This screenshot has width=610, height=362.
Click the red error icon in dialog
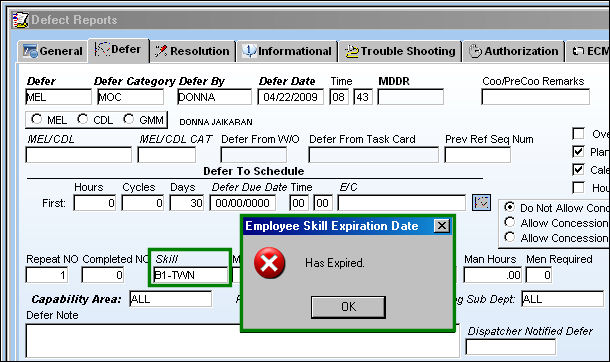click(269, 263)
